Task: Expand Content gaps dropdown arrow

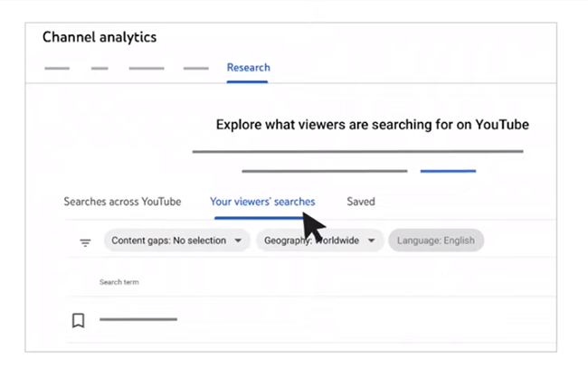Action: click(238, 241)
